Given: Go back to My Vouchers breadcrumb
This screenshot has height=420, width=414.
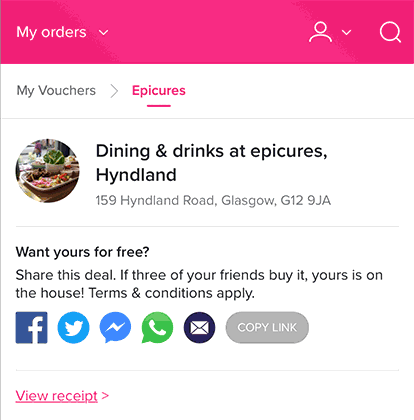Looking at the screenshot, I should pos(56,91).
